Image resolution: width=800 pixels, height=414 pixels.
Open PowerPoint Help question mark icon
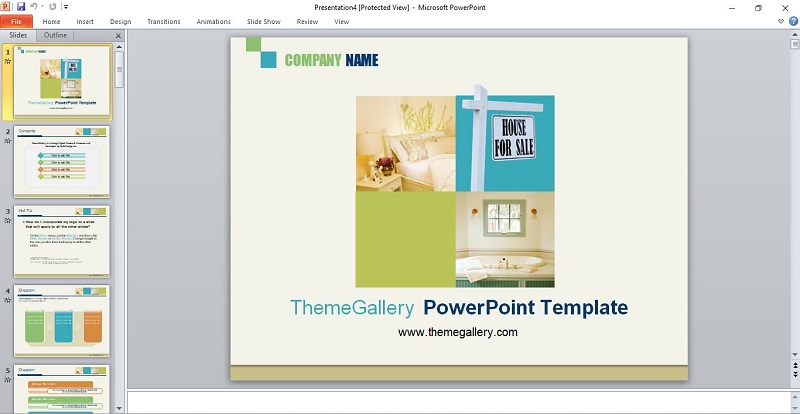793,21
